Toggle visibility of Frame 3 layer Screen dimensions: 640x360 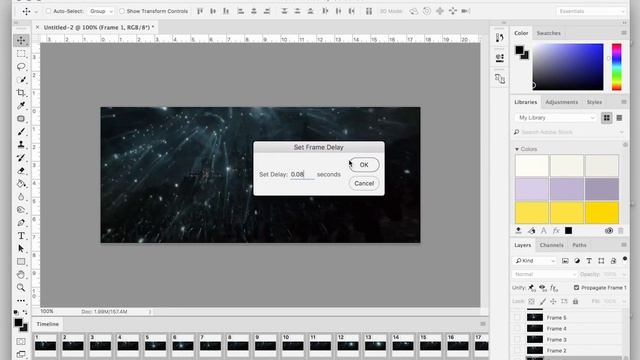tap(517, 340)
